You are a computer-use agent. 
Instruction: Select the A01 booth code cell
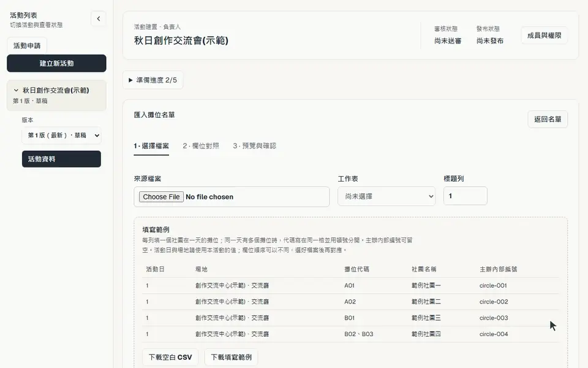[350, 285]
